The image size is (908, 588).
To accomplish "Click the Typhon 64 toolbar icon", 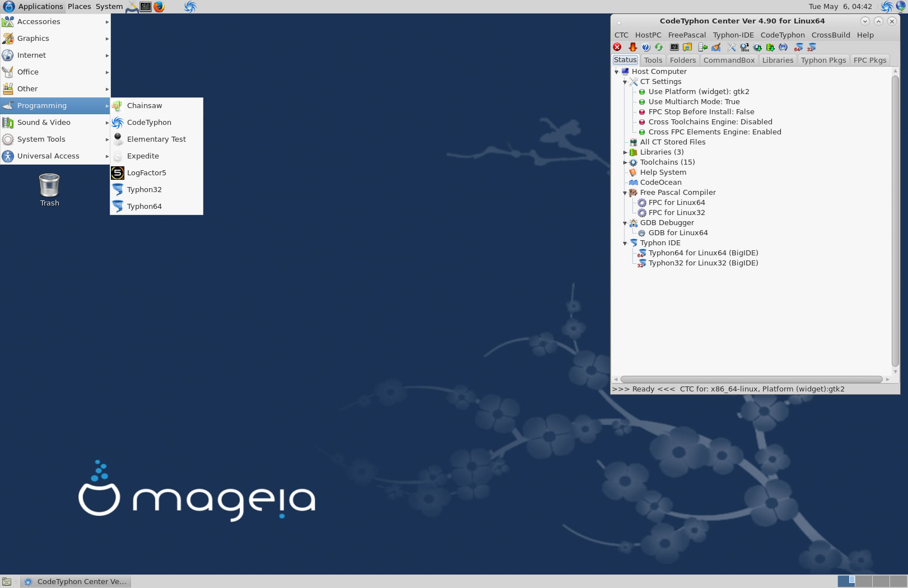I will [x=799, y=47].
